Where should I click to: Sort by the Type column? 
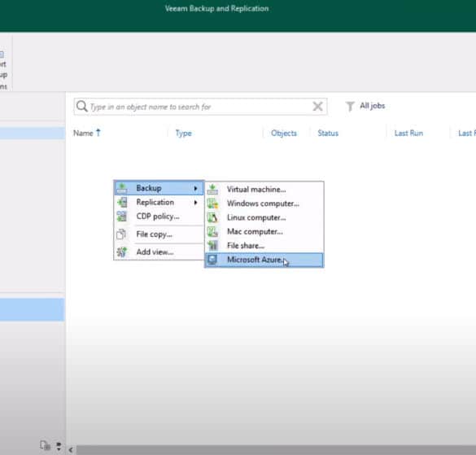184,133
